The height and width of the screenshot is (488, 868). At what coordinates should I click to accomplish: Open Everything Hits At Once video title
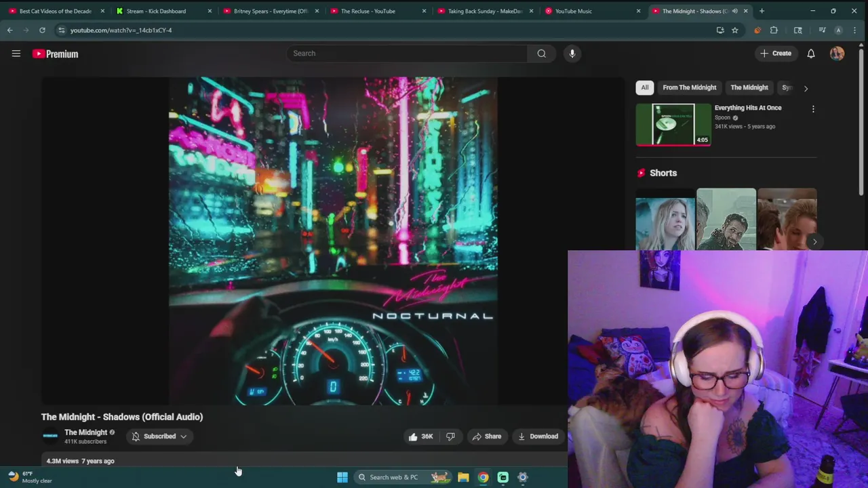pyautogui.click(x=748, y=108)
